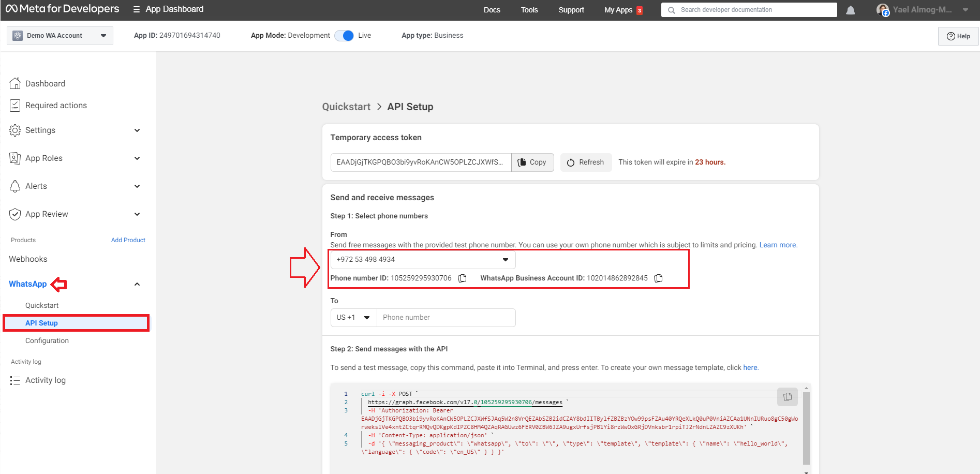Click the Meta for Developers logo
This screenshot has width=980, height=474.
pyautogui.click(x=62, y=9)
